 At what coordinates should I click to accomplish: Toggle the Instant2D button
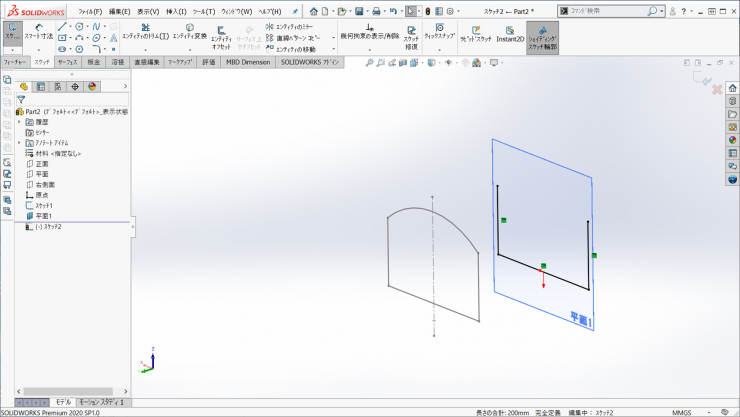point(510,31)
